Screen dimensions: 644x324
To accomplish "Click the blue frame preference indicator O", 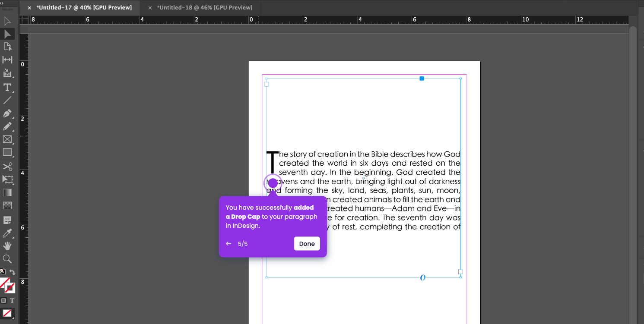I will tap(423, 278).
